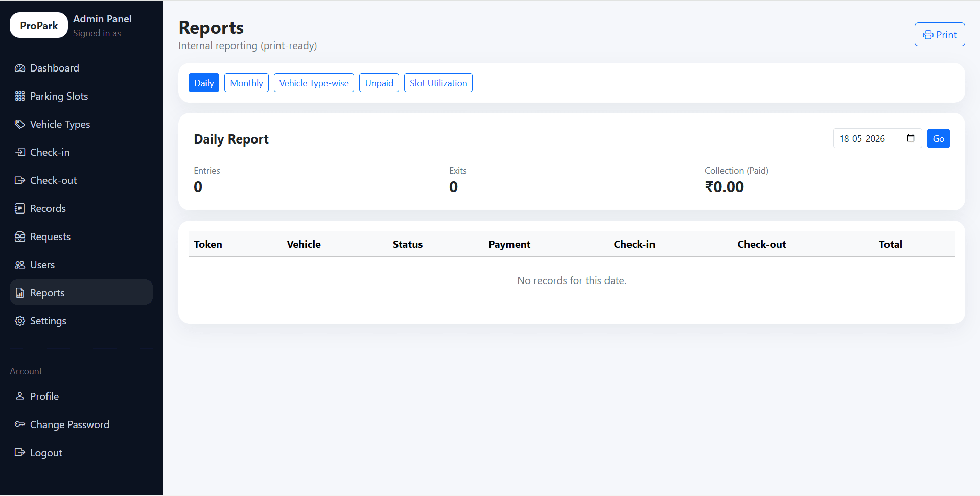Screen dimensions: 980x496
Task: Click the Vehicle Types tag icon
Action: pyautogui.click(x=20, y=124)
